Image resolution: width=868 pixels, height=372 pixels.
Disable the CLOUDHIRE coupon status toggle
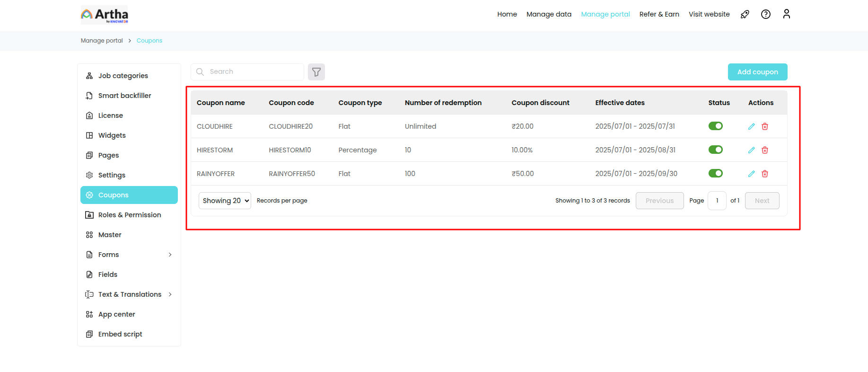(x=715, y=126)
